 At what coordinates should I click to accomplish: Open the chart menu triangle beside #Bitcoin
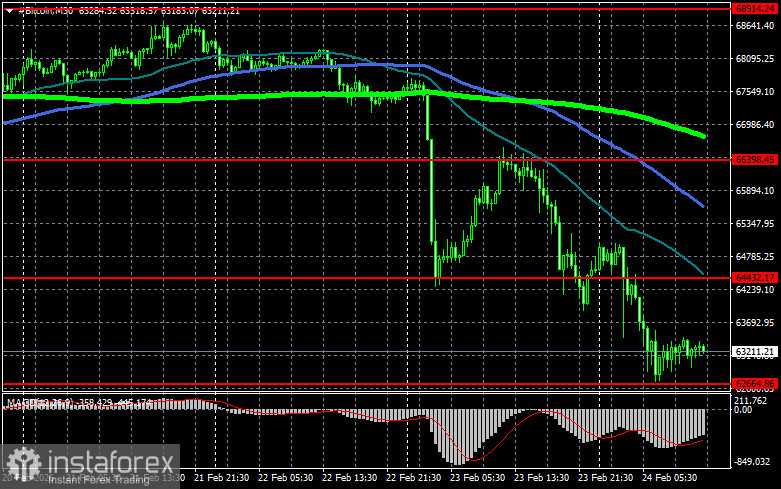[9, 11]
